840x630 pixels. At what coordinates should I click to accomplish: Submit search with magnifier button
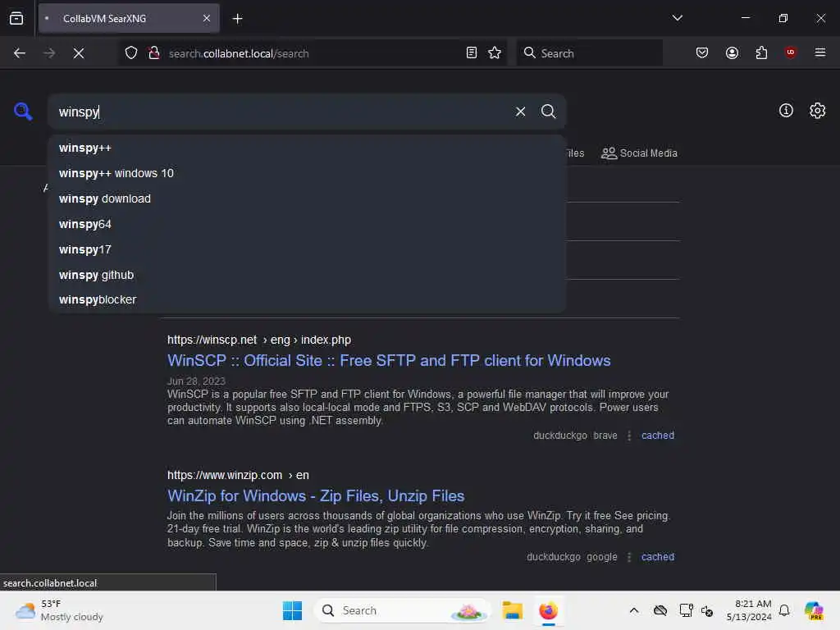click(548, 112)
